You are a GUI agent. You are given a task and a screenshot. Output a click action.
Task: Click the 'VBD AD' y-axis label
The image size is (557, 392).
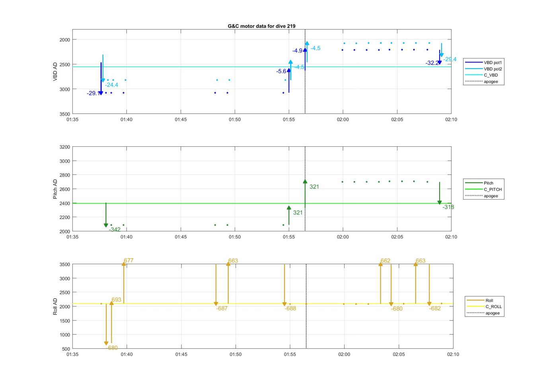click(x=55, y=72)
